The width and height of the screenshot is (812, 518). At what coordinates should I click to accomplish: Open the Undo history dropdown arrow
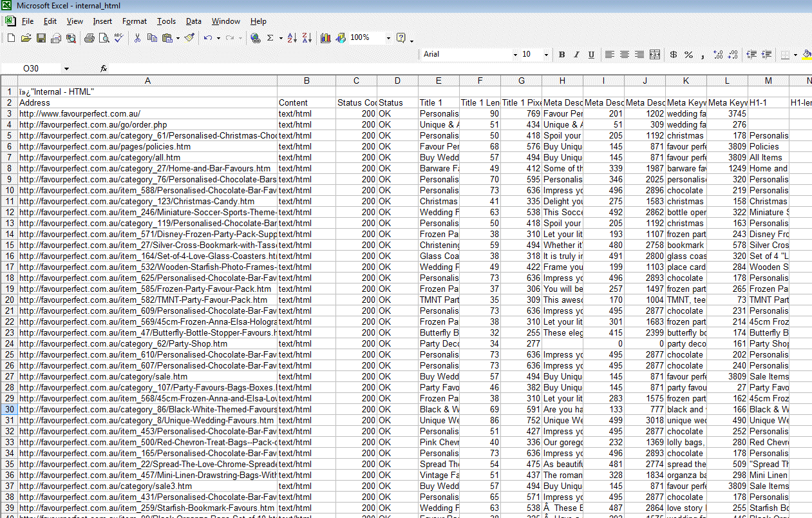point(218,38)
